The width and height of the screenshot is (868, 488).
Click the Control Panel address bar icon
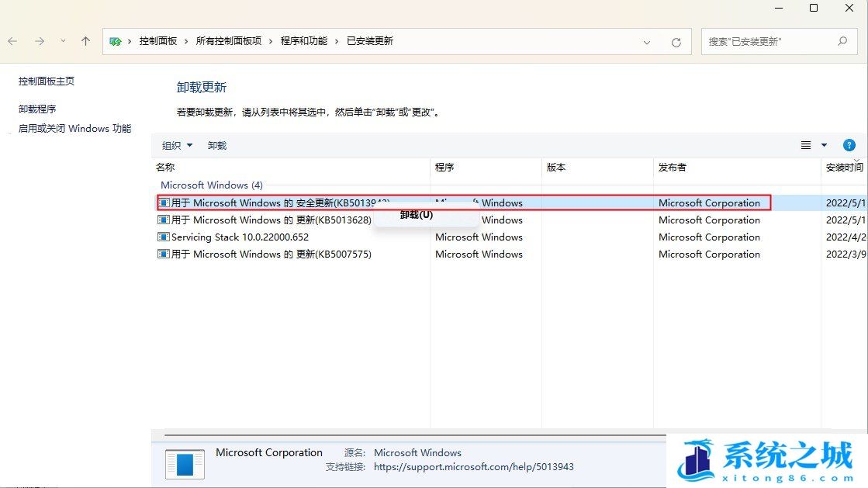115,42
